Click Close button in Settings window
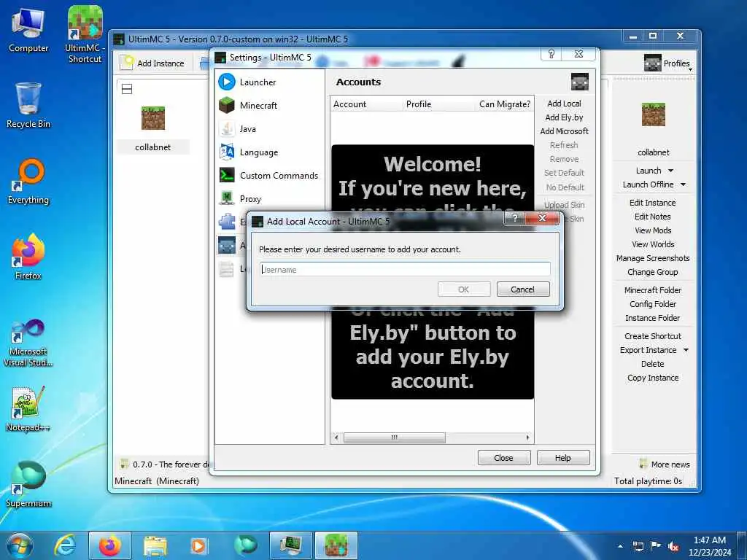Image resolution: width=747 pixels, height=560 pixels. tap(503, 458)
